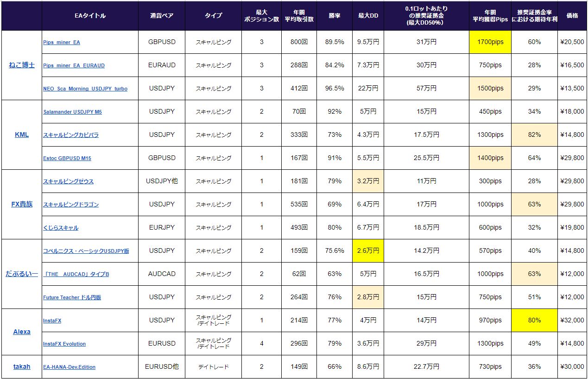Open the FX貴族 author link
588x379 pixels.
[x=22, y=204]
